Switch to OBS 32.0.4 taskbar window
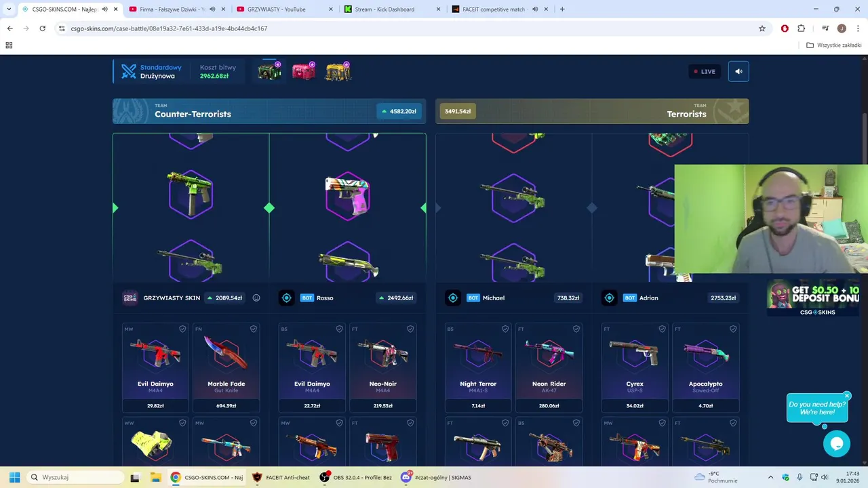The height and width of the screenshot is (488, 868). click(356, 477)
